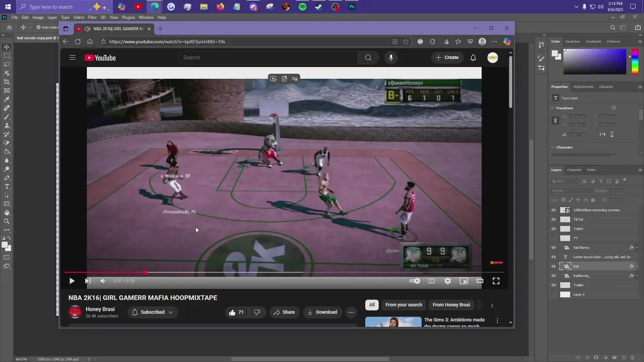Select the Rectangle shape tool
The image size is (644, 362).
tap(7, 204)
